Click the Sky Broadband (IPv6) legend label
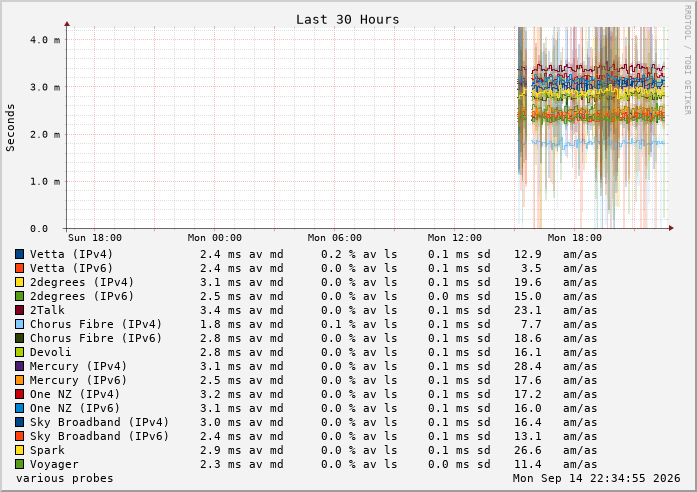The width and height of the screenshot is (697, 492). [99, 436]
